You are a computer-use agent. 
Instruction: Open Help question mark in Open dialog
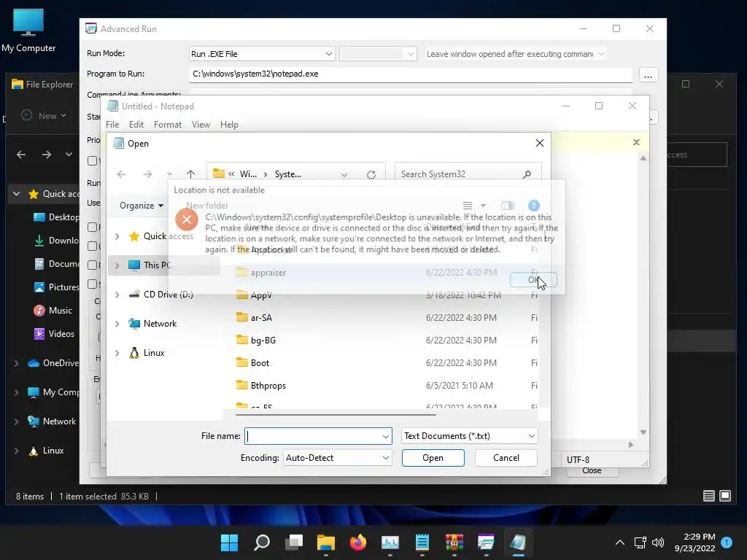click(x=533, y=205)
